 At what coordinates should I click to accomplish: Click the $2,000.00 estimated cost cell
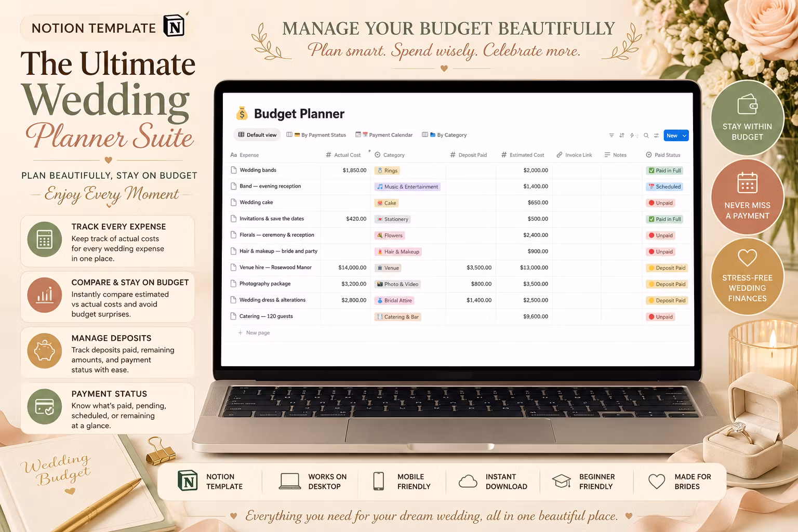tap(536, 170)
